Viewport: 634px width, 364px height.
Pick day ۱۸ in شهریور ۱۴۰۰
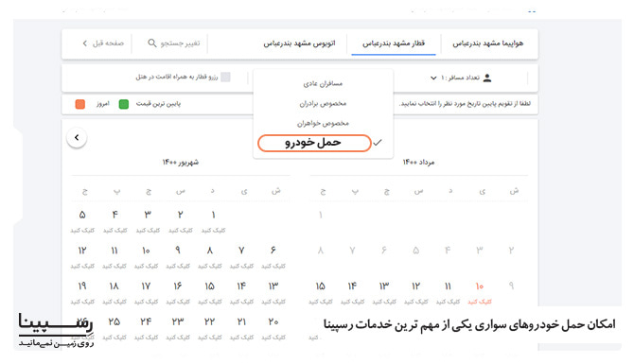tap(114, 292)
